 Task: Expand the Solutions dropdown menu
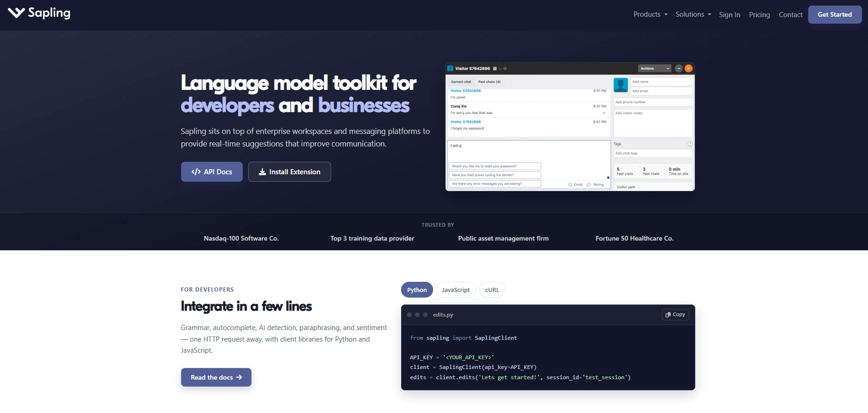tap(693, 14)
